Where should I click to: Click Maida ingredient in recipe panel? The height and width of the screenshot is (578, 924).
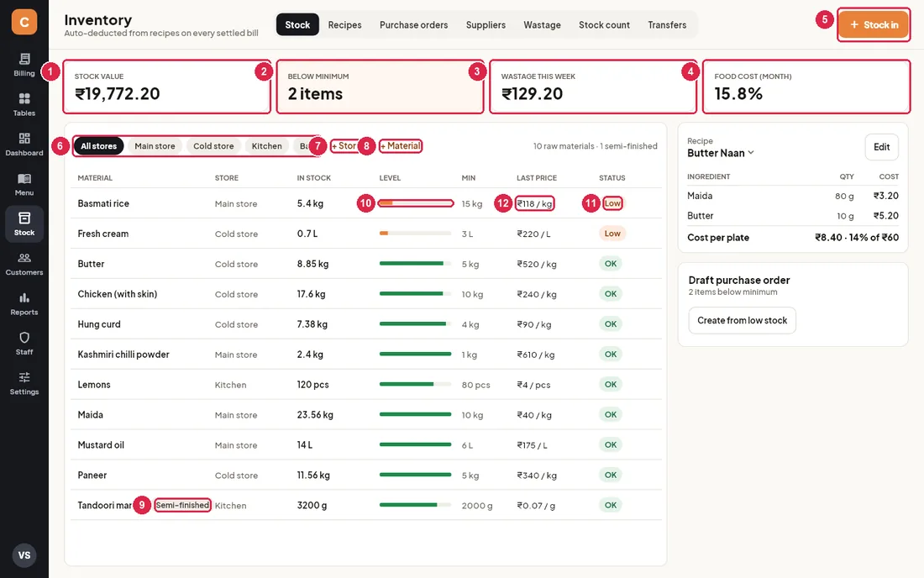(700, 196)
